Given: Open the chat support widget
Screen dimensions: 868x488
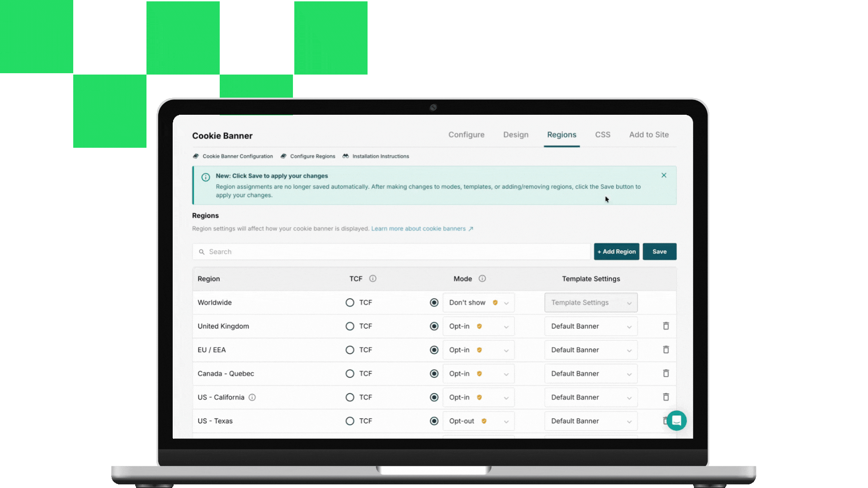Looking at the screenshot, I should (x=676, y=421).
